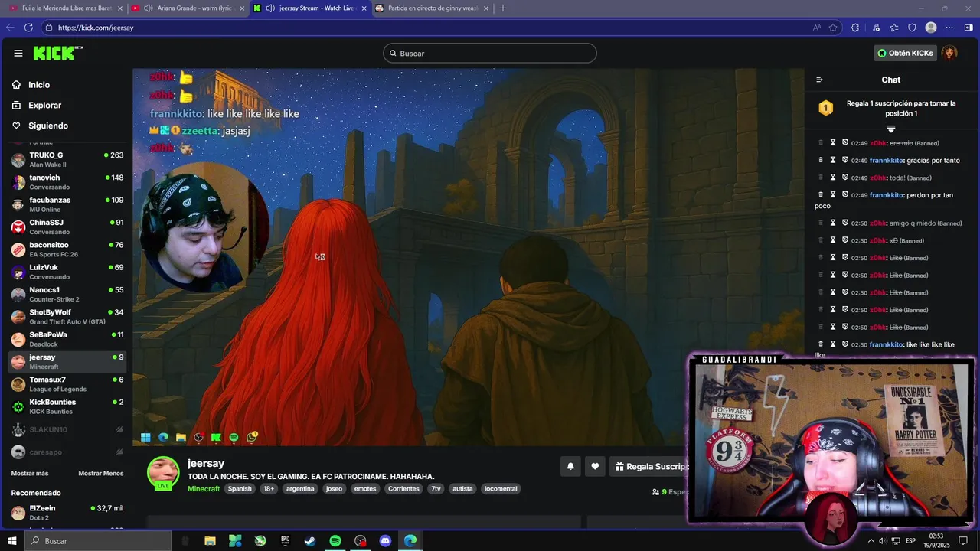Open facubanzas channel in sidebar

[67, 204]
